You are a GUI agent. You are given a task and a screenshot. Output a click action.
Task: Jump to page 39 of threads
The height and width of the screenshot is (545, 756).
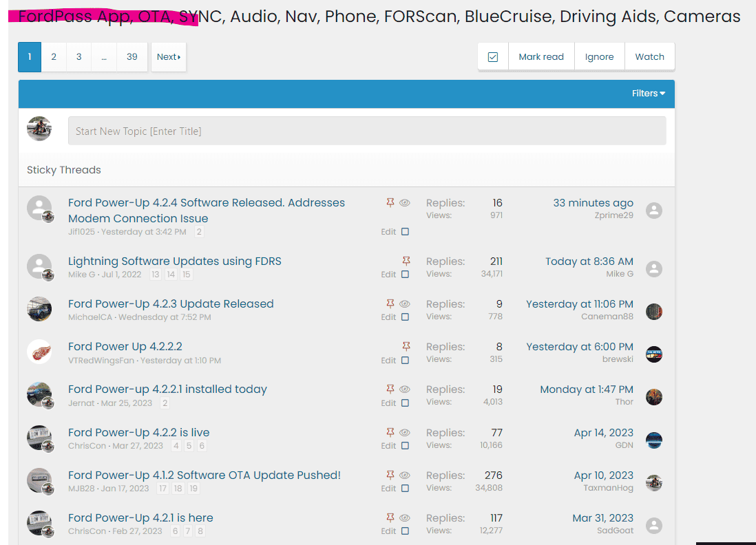(132, 57)
